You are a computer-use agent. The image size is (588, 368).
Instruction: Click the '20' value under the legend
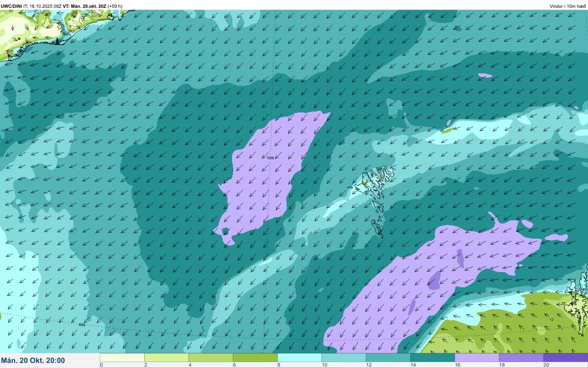click(x=545, y=365)
